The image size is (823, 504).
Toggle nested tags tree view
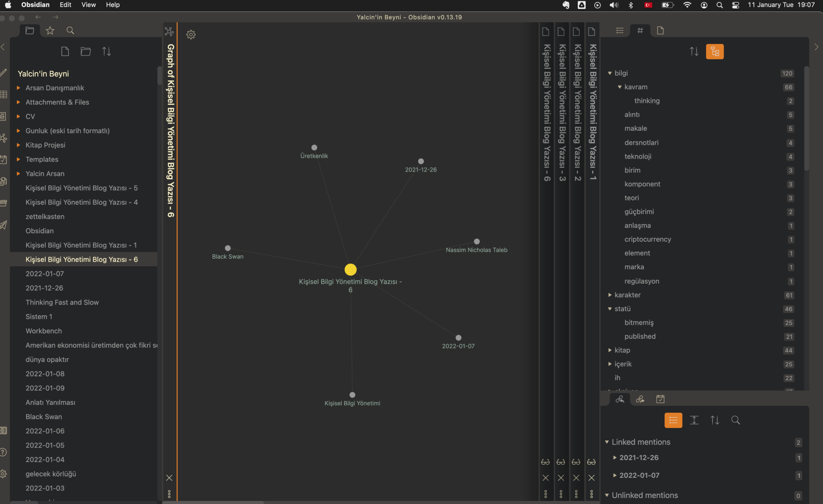click(x=715, y=51)
